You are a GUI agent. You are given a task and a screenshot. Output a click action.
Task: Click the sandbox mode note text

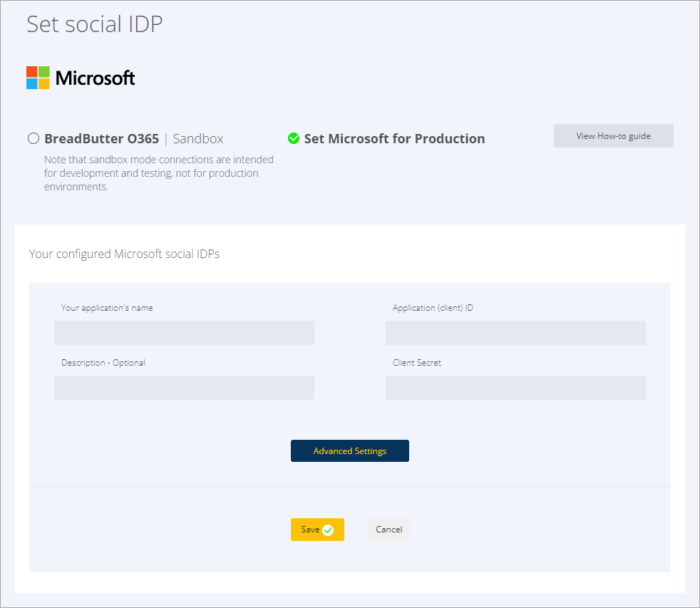click(x=158, y=173)
